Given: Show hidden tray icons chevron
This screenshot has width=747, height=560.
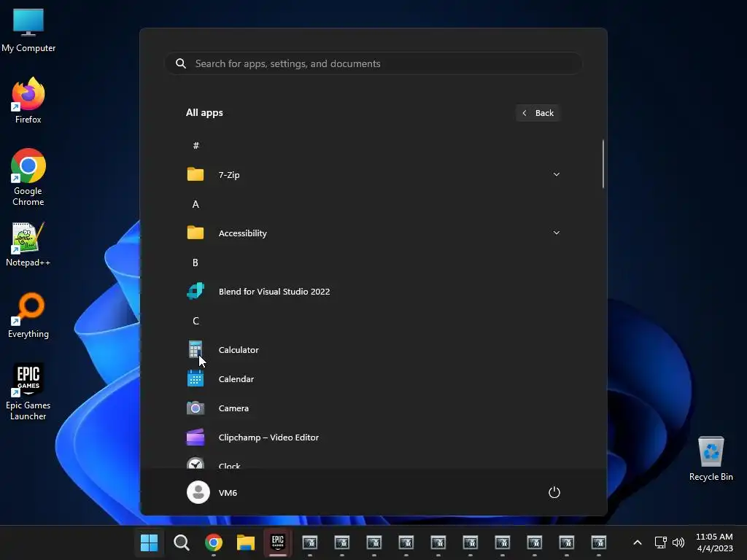Looking at the screenshot, I should pyautogui.click(x=638, y=542).
